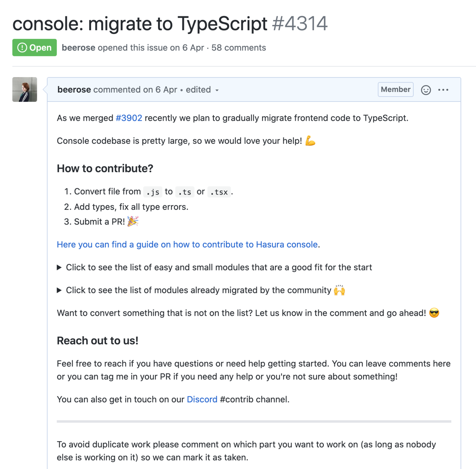
Task: Open the add reaction smiley picker
Action: click(426, 90)
